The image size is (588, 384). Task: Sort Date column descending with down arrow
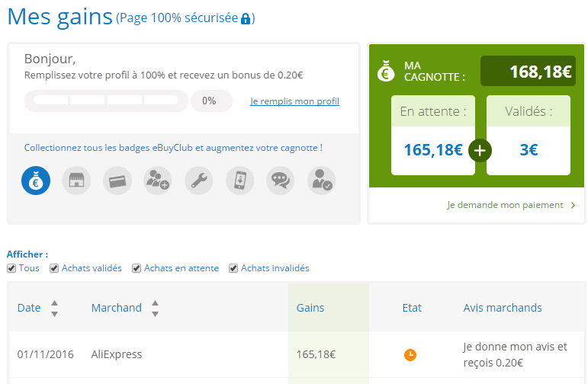54,314
